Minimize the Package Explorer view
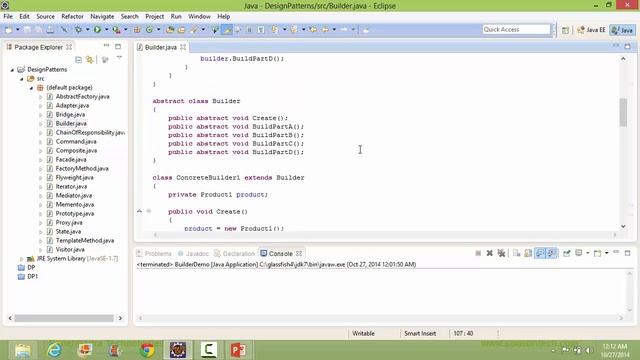 (x=107, y=46)
